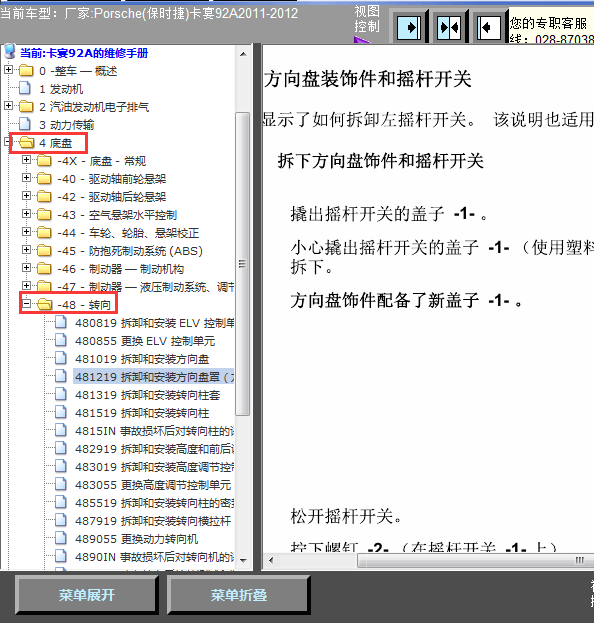The image size is (594, 626).
Task: Click the center-merge arrows view control icon
Action: [x=449, y=28]
